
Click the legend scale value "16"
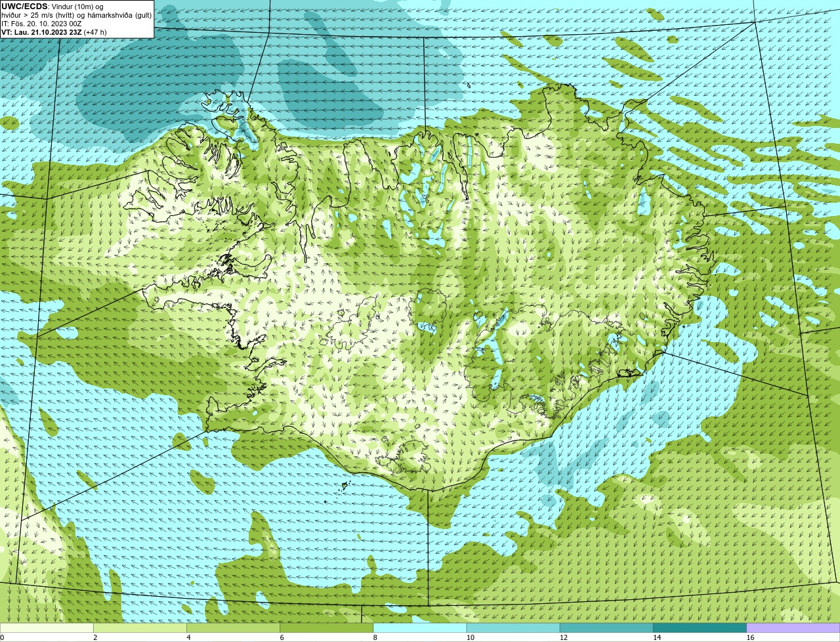click(x=749, y=637)
